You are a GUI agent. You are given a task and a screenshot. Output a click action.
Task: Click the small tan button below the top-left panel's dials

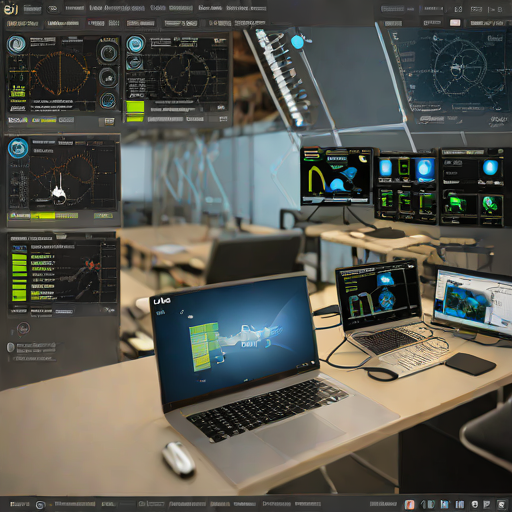pyautogui.click(x=109, y=121)
